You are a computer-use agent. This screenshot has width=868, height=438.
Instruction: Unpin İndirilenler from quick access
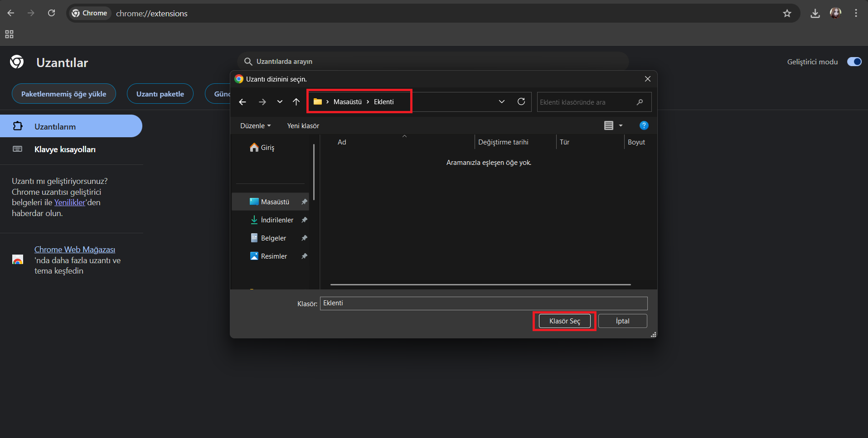pyautogui.click(x=304, y=220)
